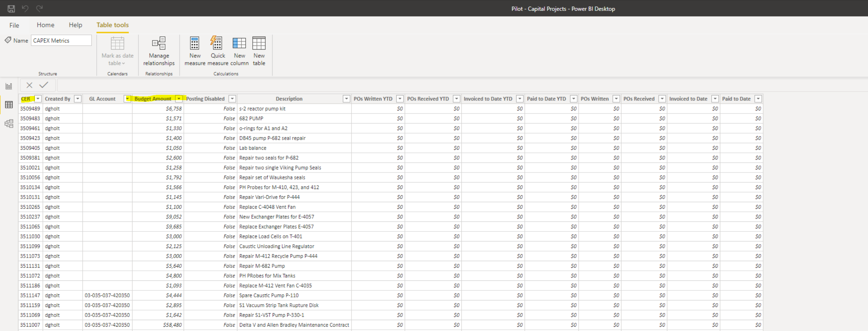Click budget amount cell $58,480
Screen dimensions: 868x331
(x=158, y=325)
